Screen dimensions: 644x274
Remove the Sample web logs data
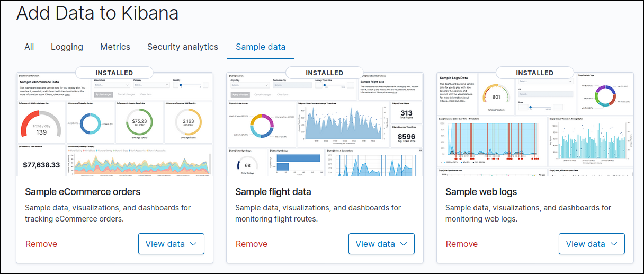tap(462, 244)
